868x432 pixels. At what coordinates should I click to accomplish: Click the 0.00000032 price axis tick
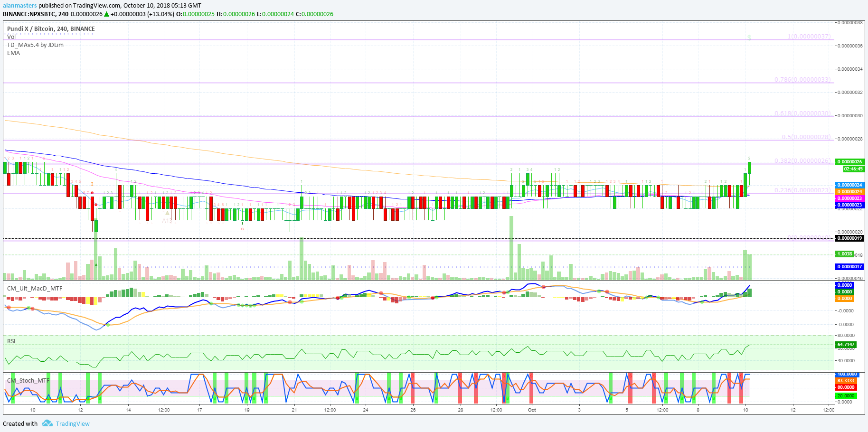850,92
